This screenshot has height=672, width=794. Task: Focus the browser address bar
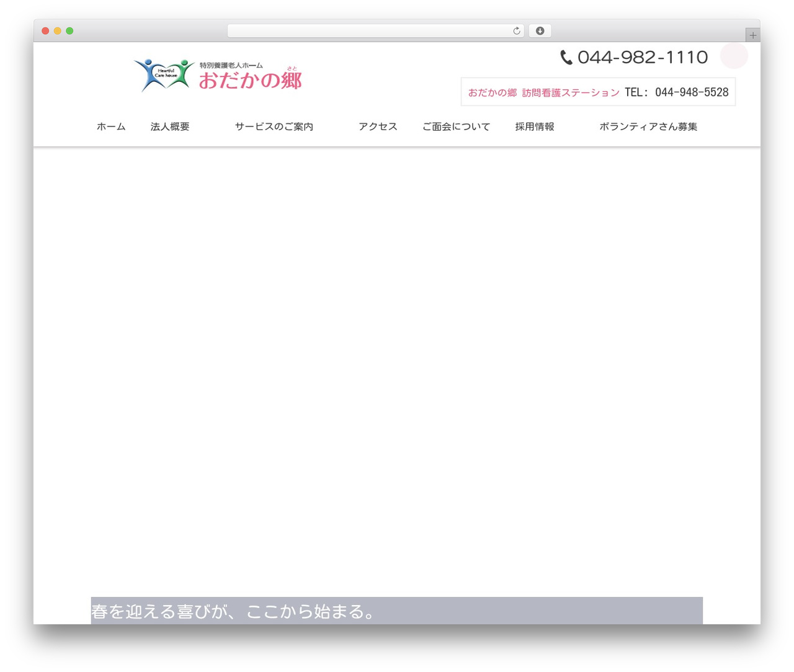376,31
